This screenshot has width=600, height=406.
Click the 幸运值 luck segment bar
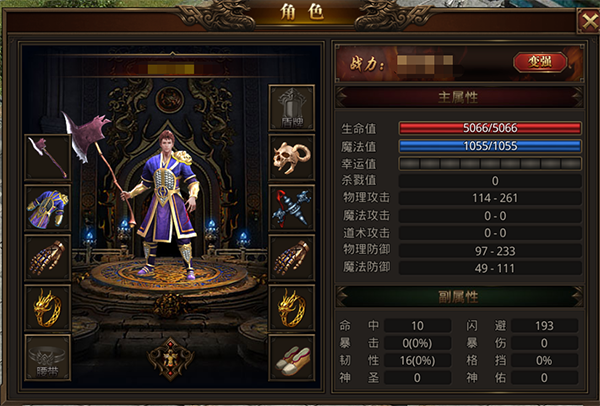(490, 164)
